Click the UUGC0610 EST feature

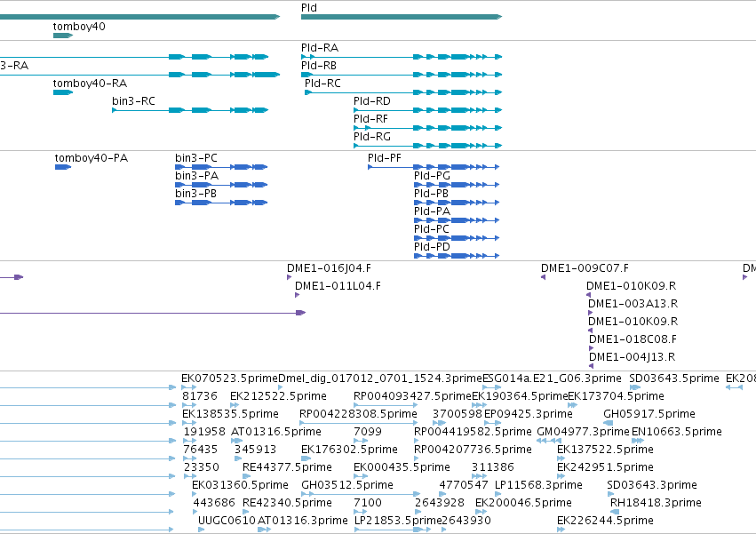(201, 530)
